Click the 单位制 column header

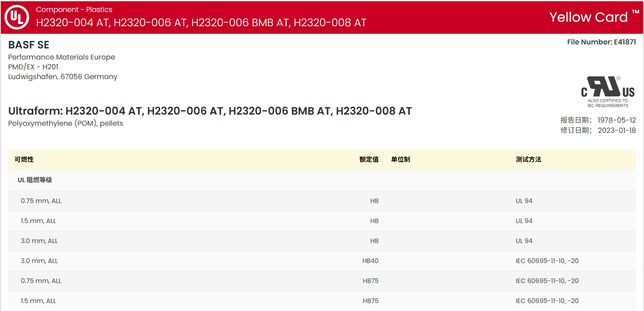400,159
